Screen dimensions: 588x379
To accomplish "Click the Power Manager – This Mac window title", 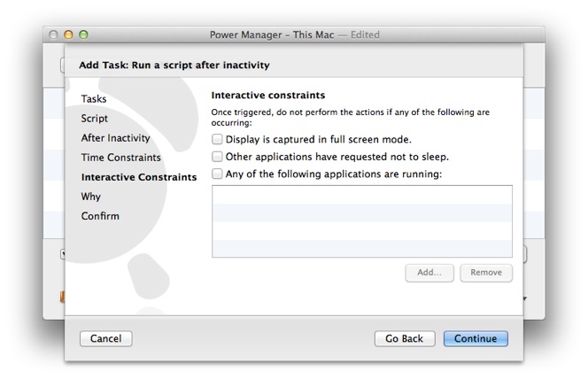I will pos(272,35).
